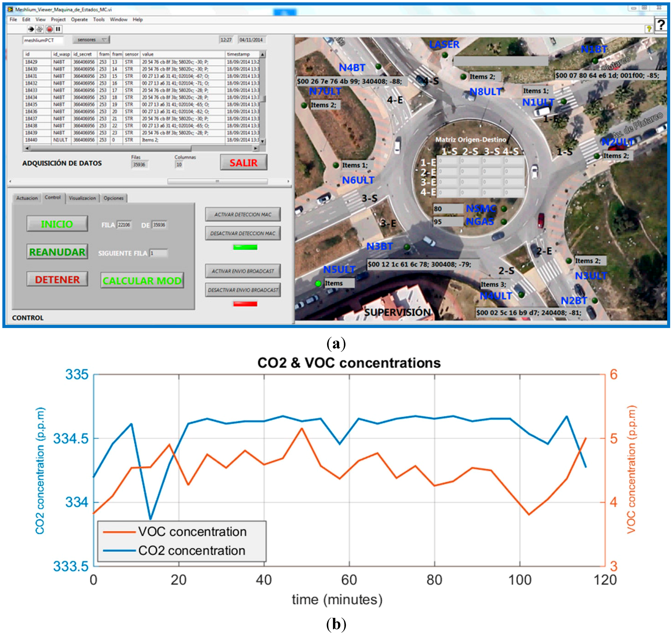The image size is (672, 634).
Task: Click the table's scroll down arrow
Action: pyautogui.click(x=262, y=141)
